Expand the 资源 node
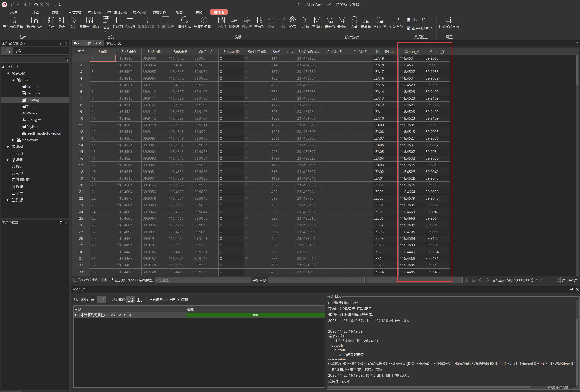580x392 pixels. coord(8,200)
